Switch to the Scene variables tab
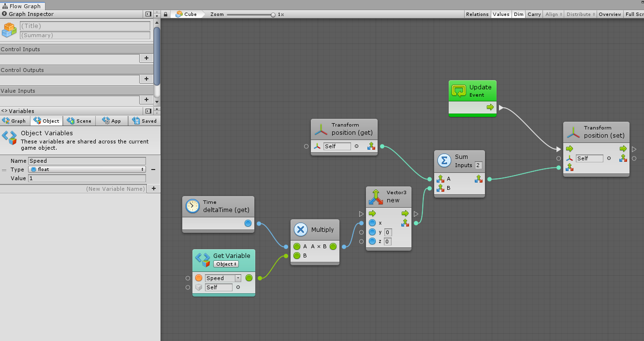Image resolution: width=644 pixels, height=341 pixels. tap(79, 121)
